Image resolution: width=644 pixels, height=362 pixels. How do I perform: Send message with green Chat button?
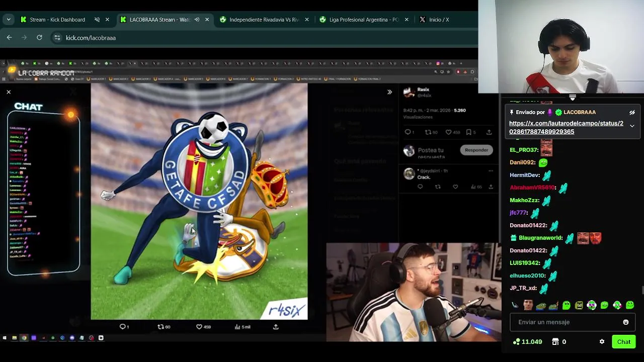[624, 342]
